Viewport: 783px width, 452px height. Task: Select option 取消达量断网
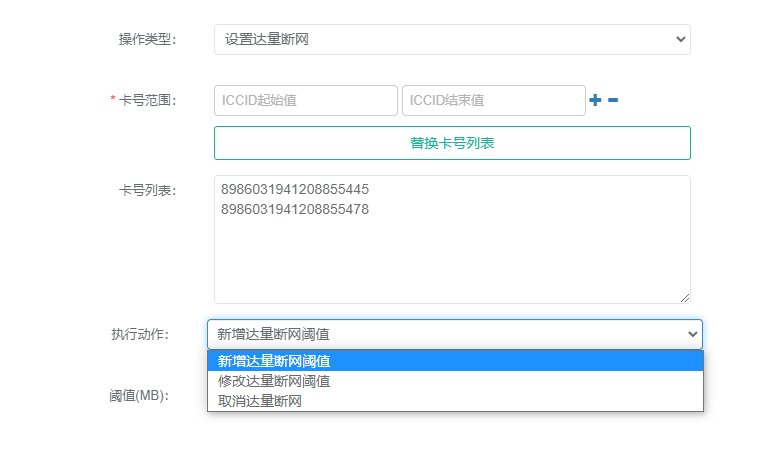point(455,401)
